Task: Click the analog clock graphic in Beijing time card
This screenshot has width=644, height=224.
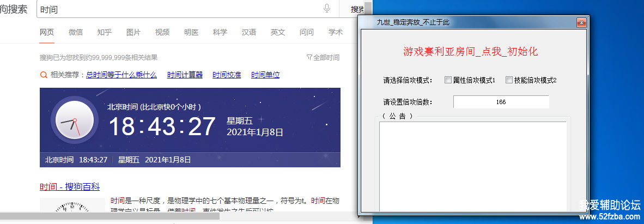Action: pyautogui.click(x=74, y=121)
